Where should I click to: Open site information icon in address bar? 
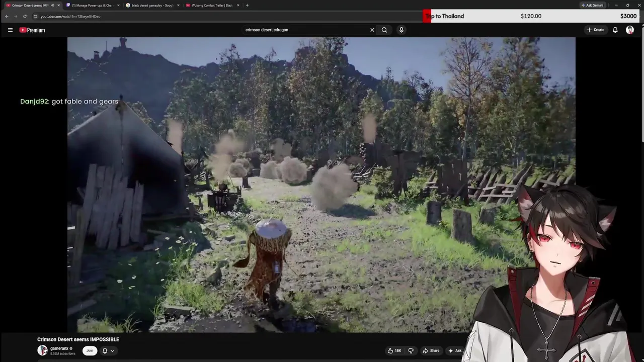(35, 16)
